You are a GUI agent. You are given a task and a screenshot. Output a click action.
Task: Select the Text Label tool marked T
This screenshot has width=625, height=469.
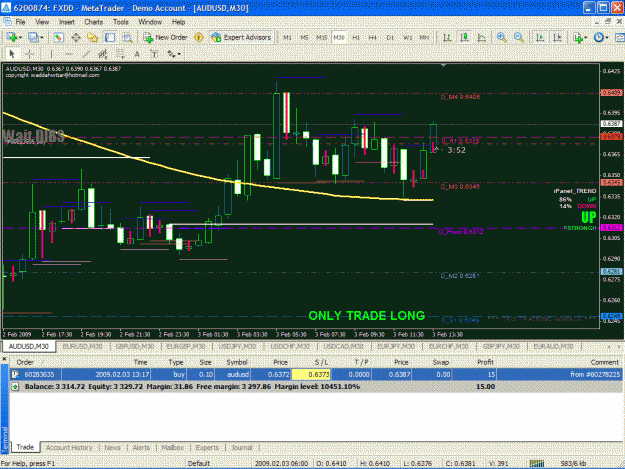click(154, 54)
